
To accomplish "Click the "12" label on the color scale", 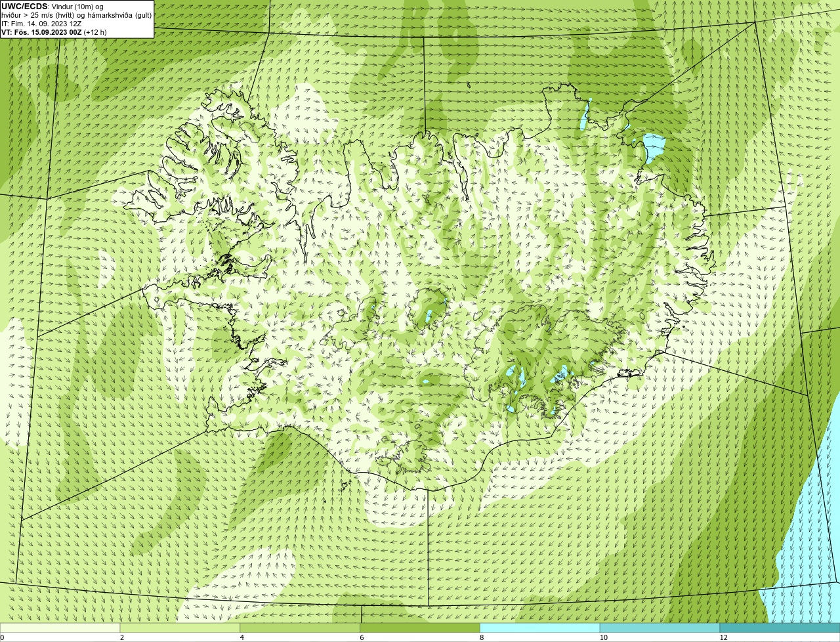I will point(723,637).
